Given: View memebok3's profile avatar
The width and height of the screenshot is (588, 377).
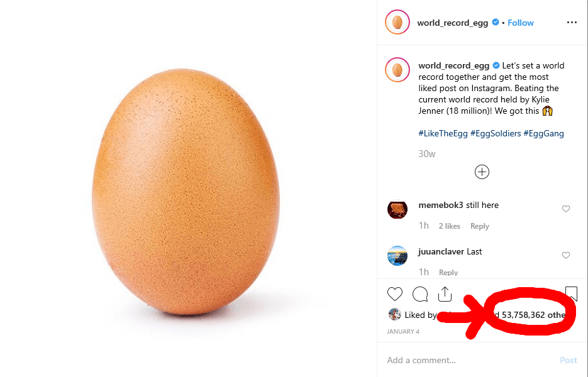Looking at the screenshot, I should (397, 209).
